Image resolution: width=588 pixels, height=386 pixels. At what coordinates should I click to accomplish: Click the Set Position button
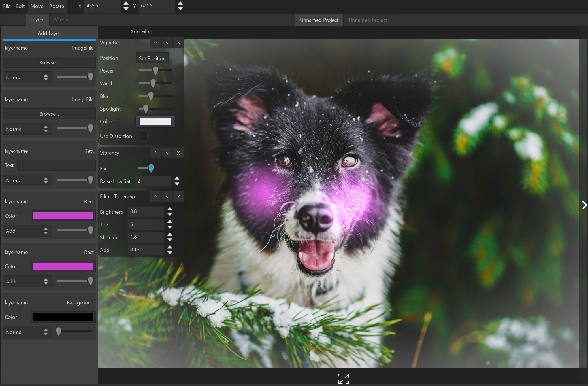click(152, 58)
